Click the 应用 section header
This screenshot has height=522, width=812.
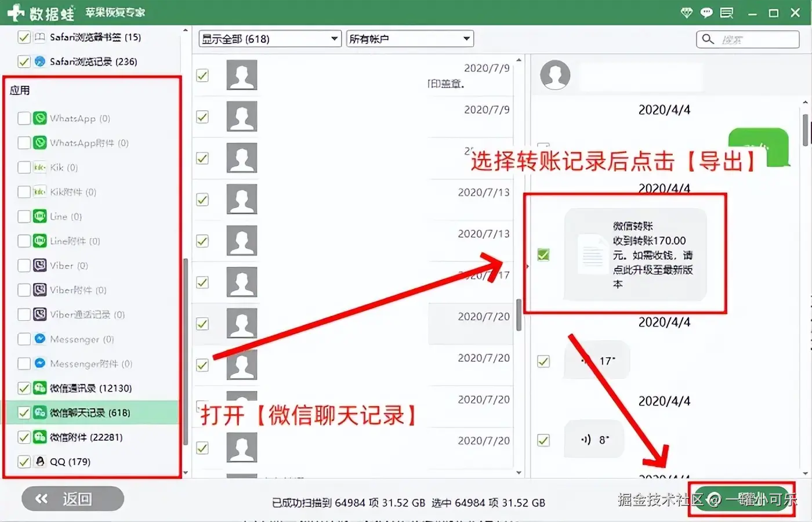click(20, 90)
